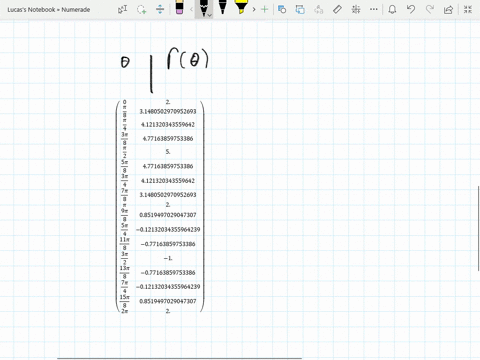Open the Shapes tool
Image resolution: width=480 pixels, height=360 pixels.
click(x=282, y=9)
